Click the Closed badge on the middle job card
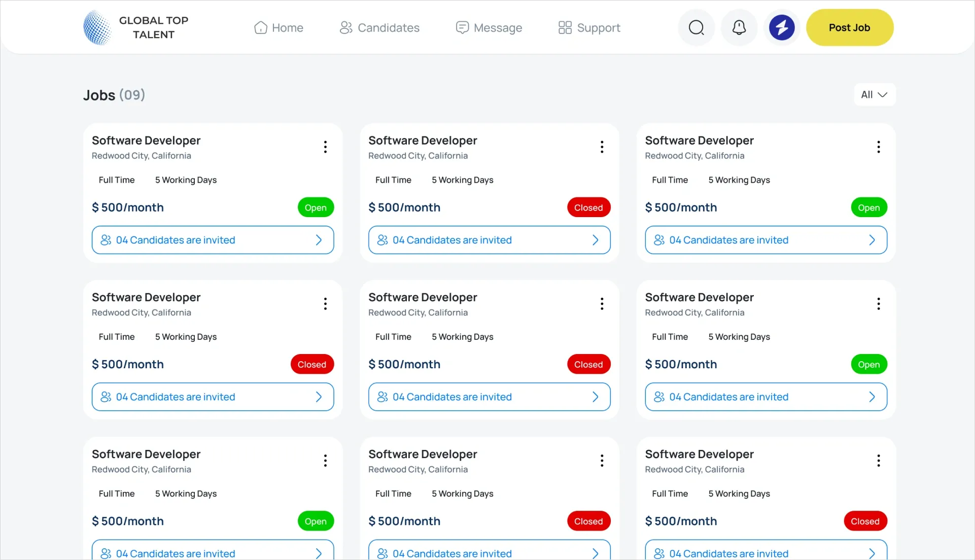Image resolution: width=975 pixels, height=560 pixels. 588,364
